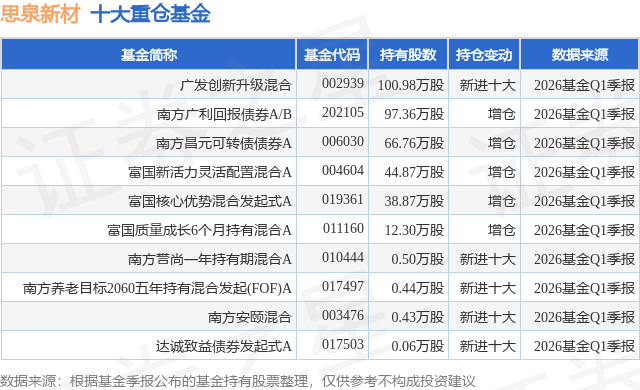Open 达诚致益债券发起式A fund
Screen dimensions: 640x390
click(224, 346)
